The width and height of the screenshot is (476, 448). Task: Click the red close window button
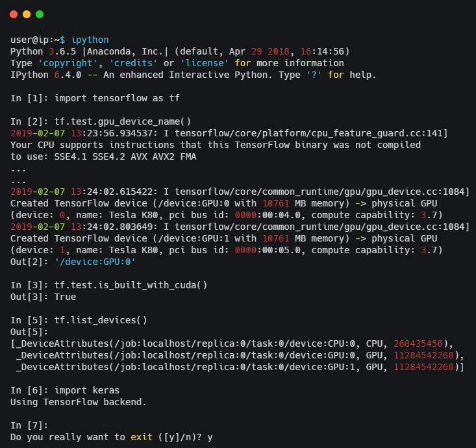14,14
